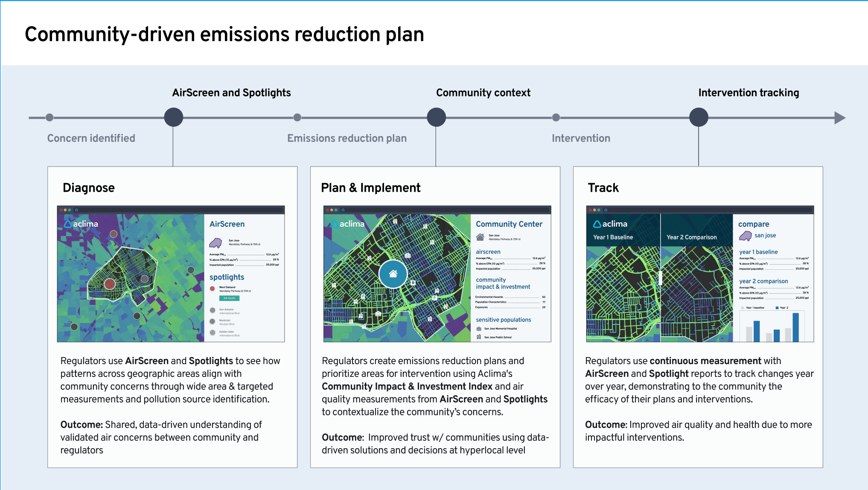Select the San Antonio spotlight gray dot
The image size is (868, 490).
coord(213,310)
